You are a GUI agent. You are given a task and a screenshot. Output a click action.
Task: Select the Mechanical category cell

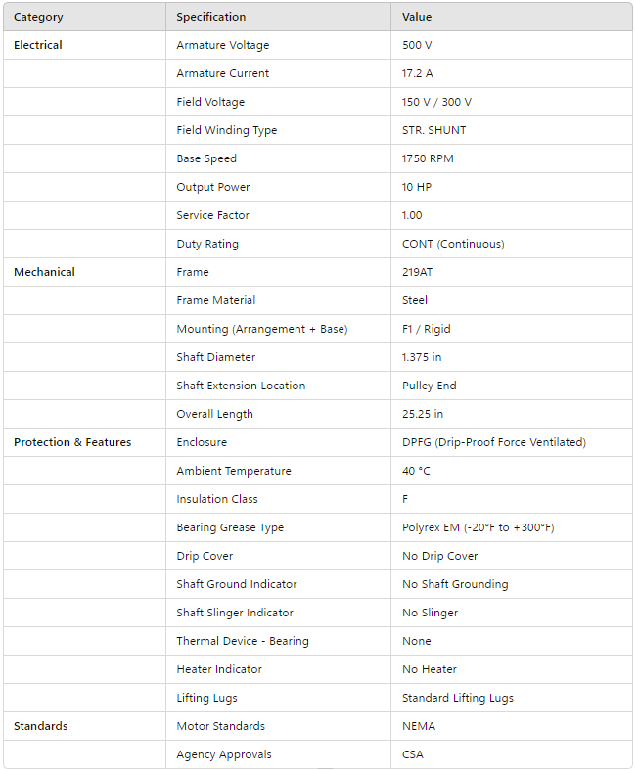point(44,272)
